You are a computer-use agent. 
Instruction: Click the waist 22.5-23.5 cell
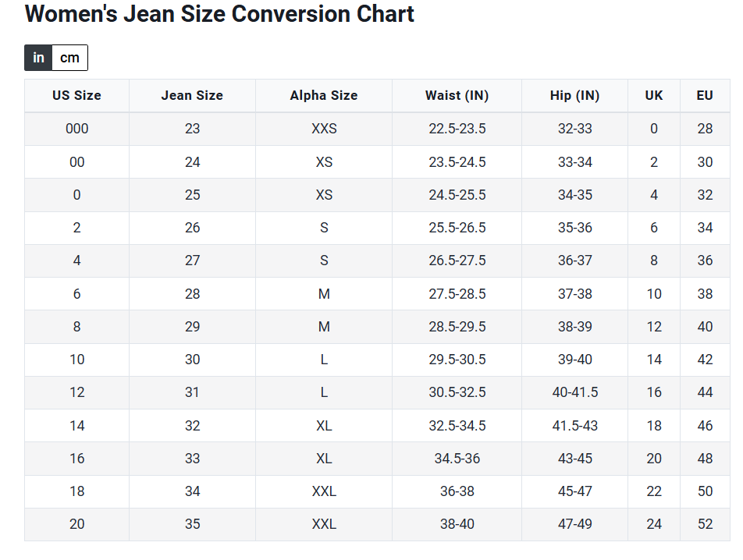(457, 129)
